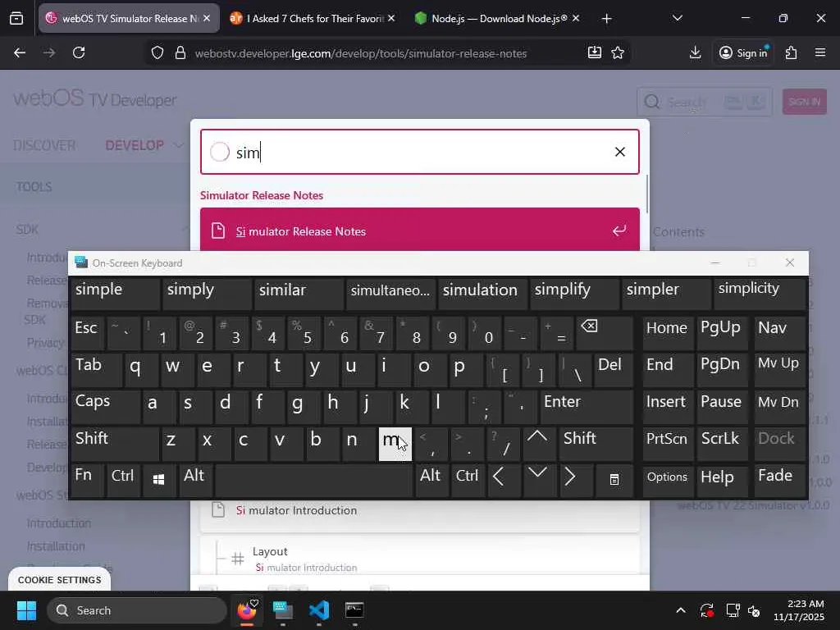The image size is (840, 630).
Task: Click backspace key on On-Screen Keyboard
Action: (x=605, y=333)
